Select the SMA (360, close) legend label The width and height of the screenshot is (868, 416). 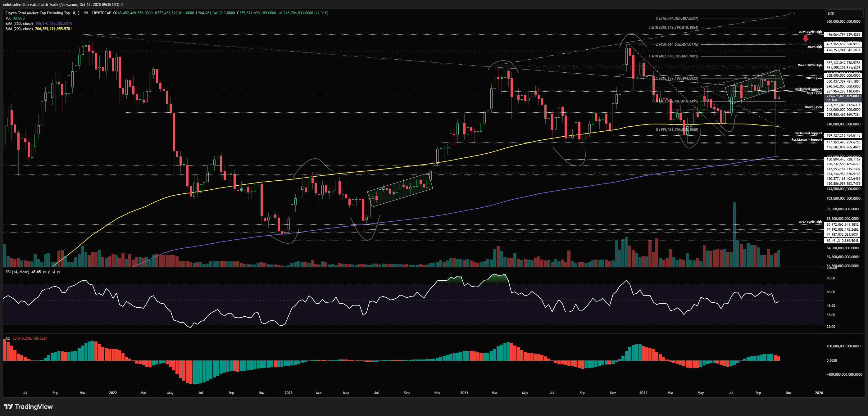coord(19,24)
